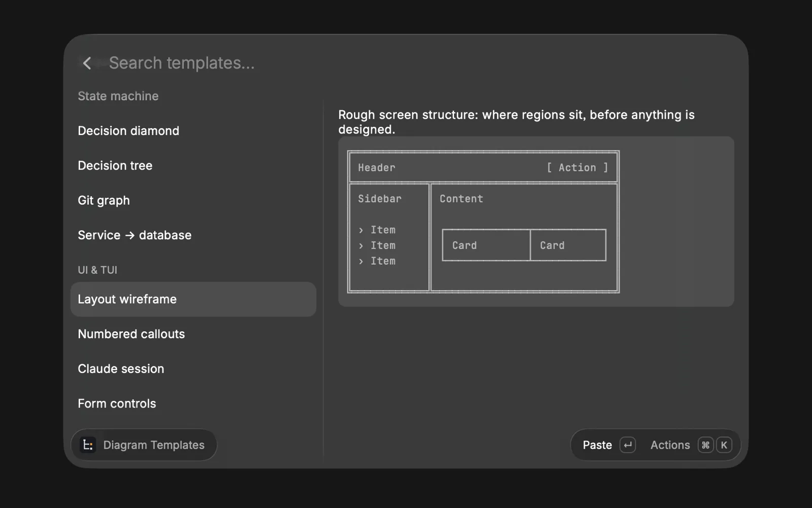812x508 pixels.
Task: Select the Decision diamond template
Action: (193, 131)
